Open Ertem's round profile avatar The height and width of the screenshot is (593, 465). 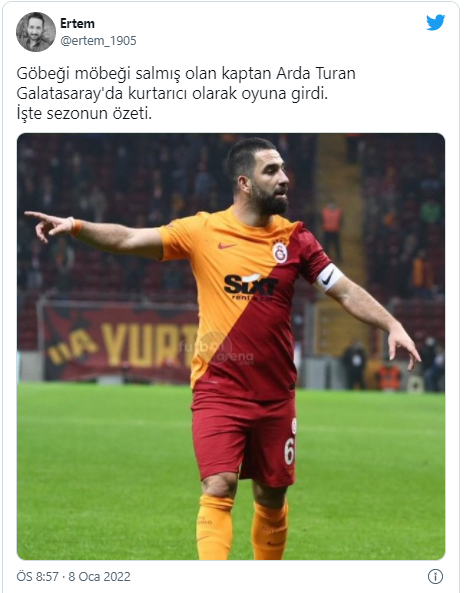coord(36,32)
